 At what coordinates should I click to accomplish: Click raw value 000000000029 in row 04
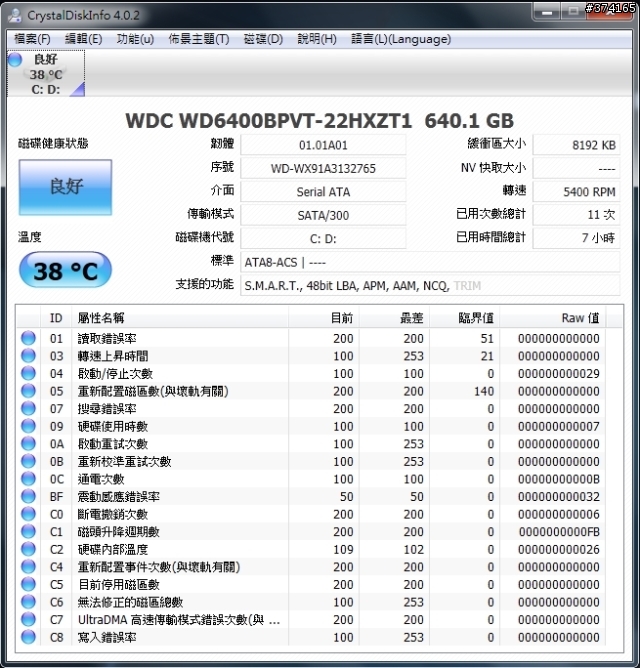(x=559, y=374)
